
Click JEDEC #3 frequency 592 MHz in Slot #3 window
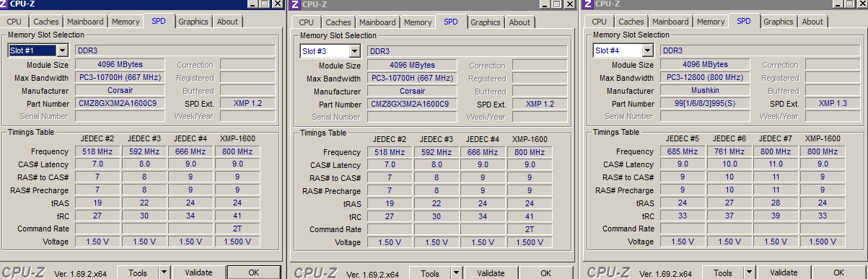click(x=437, y=152)
